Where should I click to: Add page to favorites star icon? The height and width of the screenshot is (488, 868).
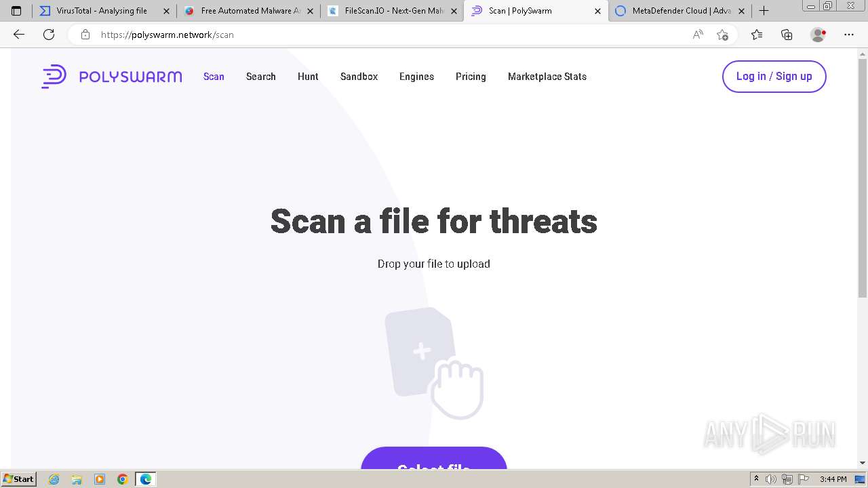point(722,35)
